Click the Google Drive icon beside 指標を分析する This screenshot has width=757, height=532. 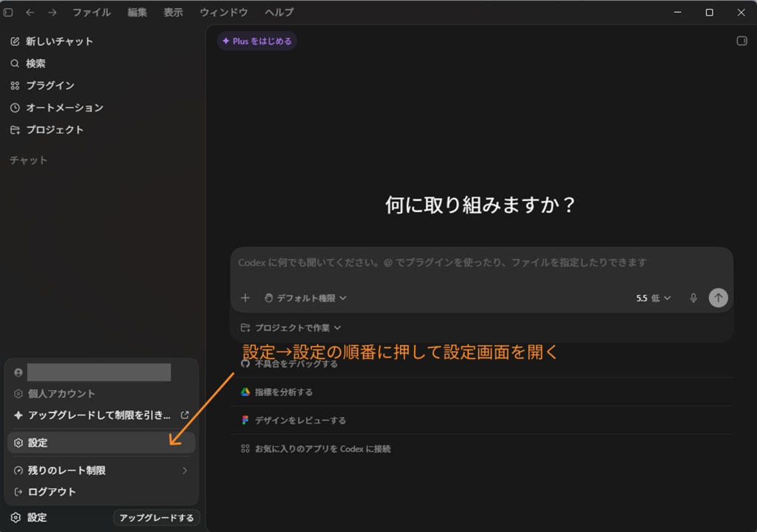(245, 392)
